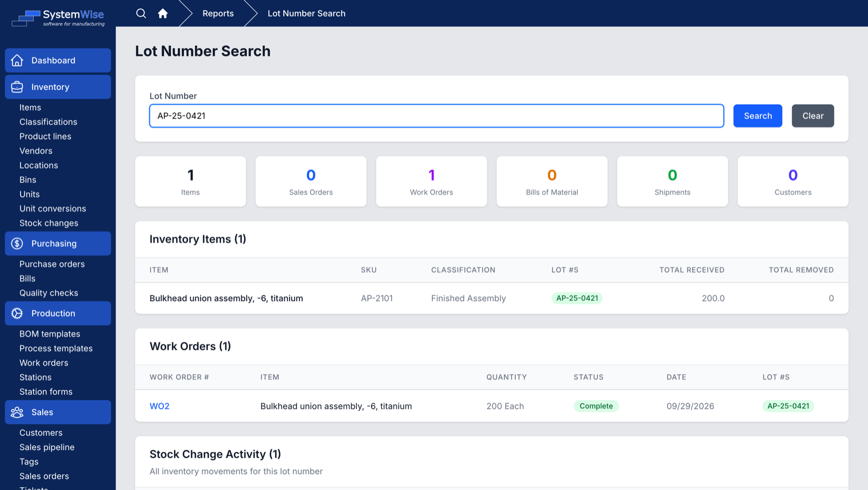Open Locations in sidebar
The height and width of the screenshot is (490, 868).
click(x=39, y=166)
